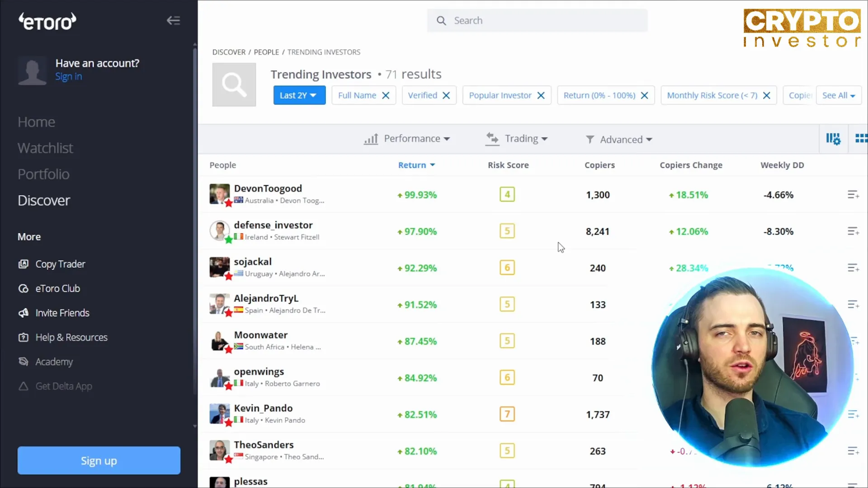Switch to grid view icon
Viewport: 868px width, 488px height.
click(x=861, y=139)
